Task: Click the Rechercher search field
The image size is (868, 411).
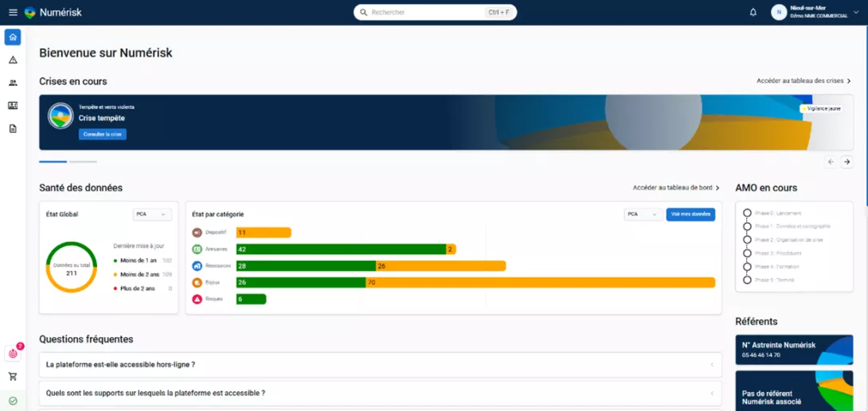Action: pos(435,12)
